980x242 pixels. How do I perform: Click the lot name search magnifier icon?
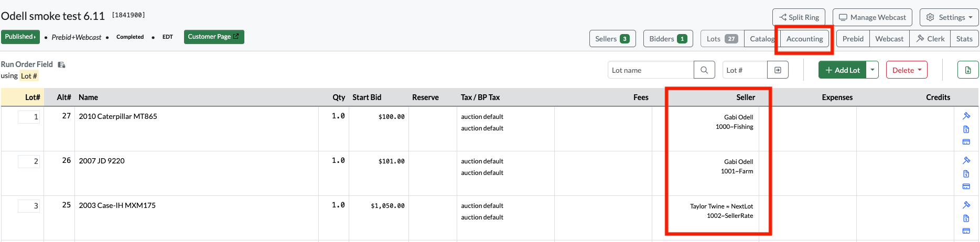coord(704,70)
